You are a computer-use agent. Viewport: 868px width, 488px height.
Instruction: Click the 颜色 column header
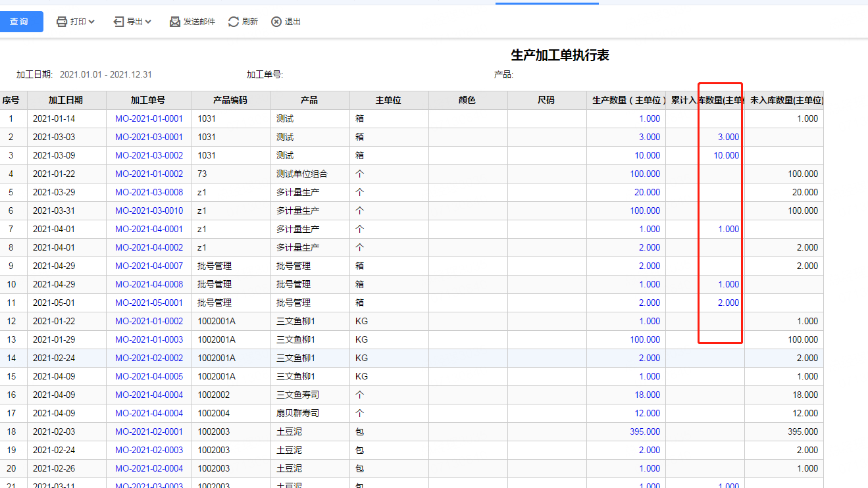point(468,101)
